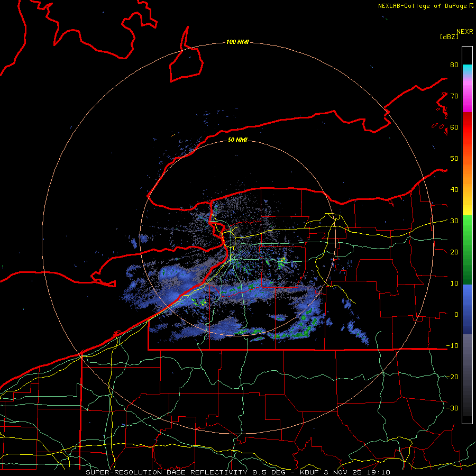Click the red segment of the color bar
Screen dimensions: 476x476
[x=467, y=127]
